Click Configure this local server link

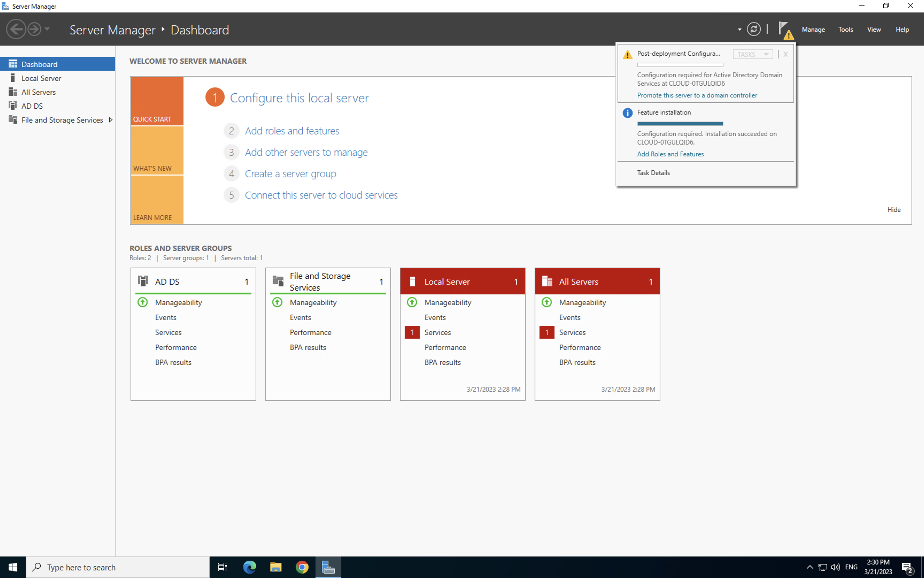tap(299, 98)
